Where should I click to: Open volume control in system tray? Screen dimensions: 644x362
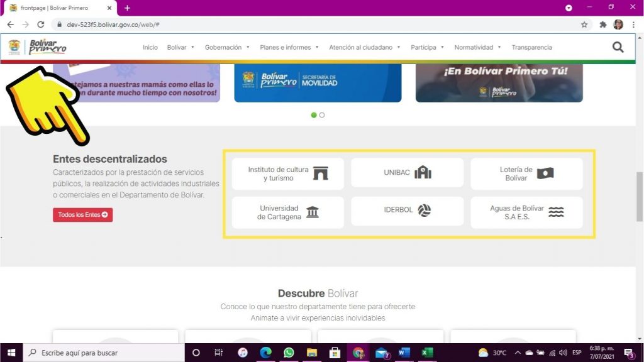563,353
